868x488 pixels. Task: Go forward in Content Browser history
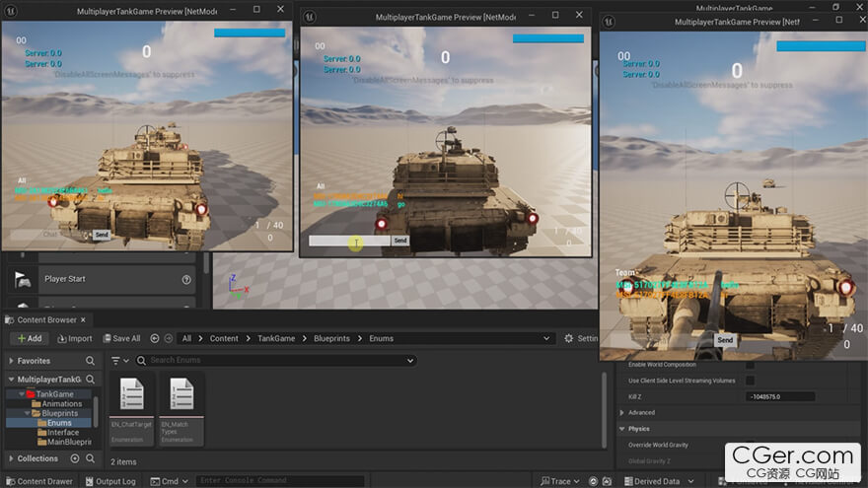[169, 338]
